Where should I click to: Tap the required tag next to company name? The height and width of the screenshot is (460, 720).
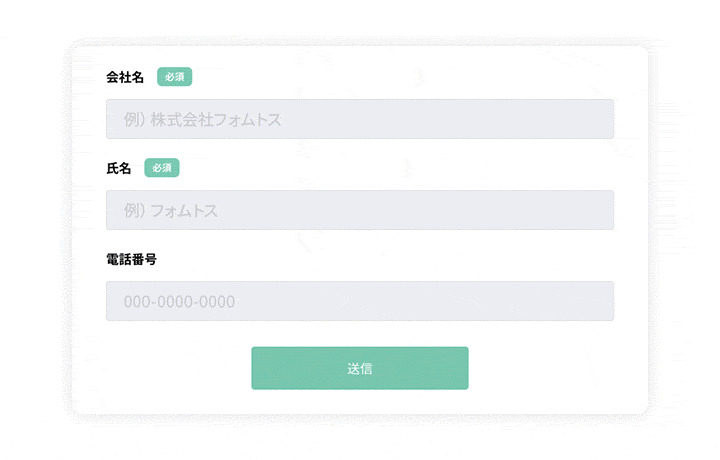click(x=174, y=77)
